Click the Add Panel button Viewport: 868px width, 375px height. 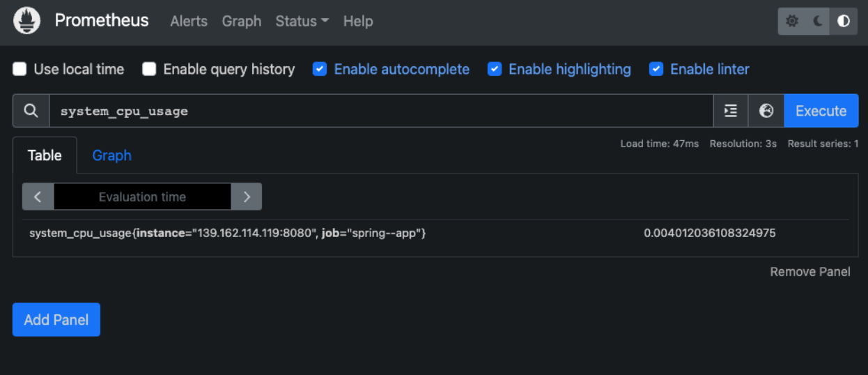pos(56,320)
